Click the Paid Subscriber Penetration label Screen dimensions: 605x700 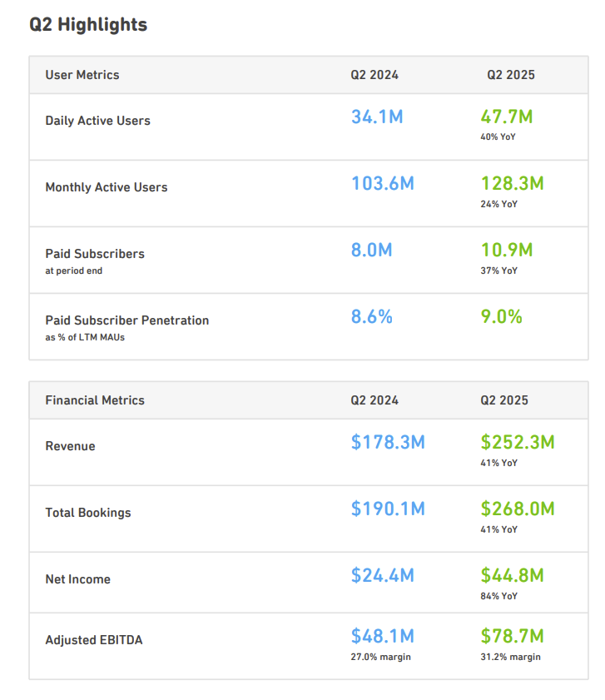127,320
